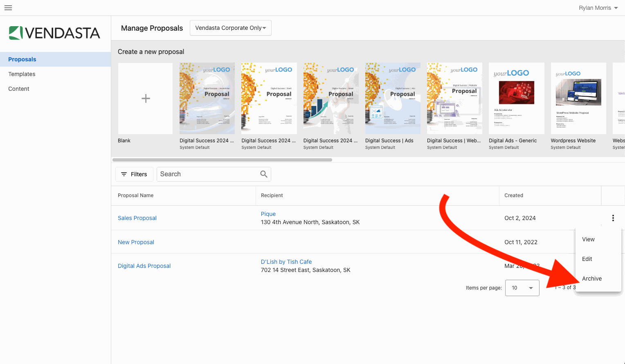The image size is (625, 364).
Task: Open the New Proposal link
Action: 136,242
